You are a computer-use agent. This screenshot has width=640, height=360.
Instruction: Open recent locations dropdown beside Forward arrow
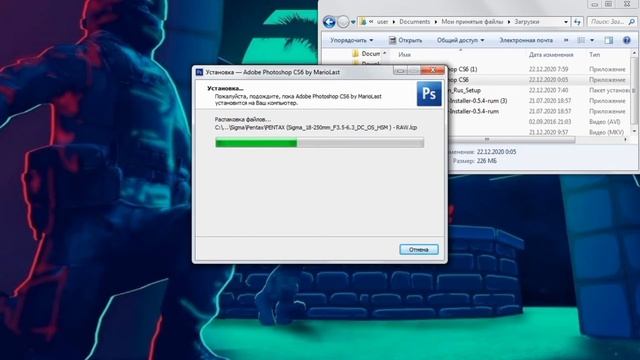click(x=353, y=22)
